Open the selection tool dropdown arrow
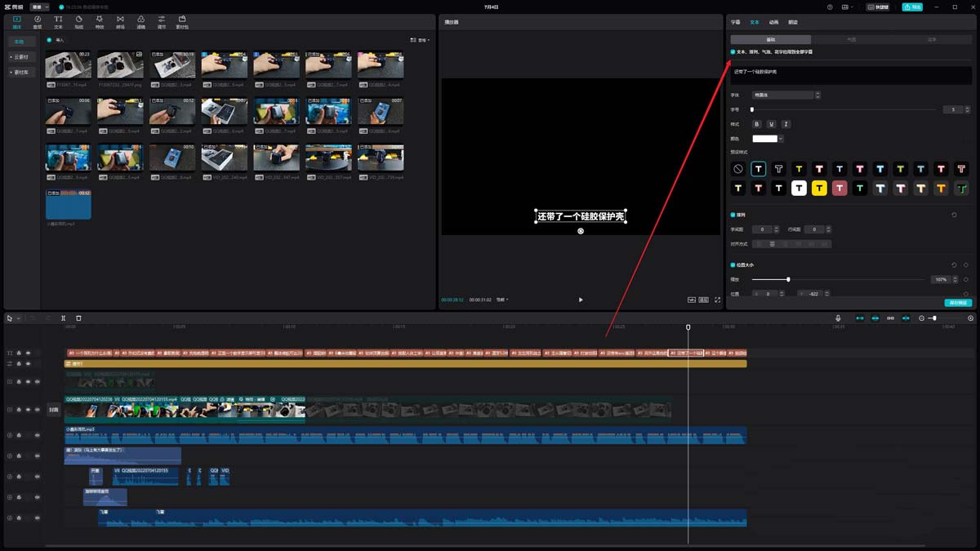The image size is (980, 551). click(16, 318)
